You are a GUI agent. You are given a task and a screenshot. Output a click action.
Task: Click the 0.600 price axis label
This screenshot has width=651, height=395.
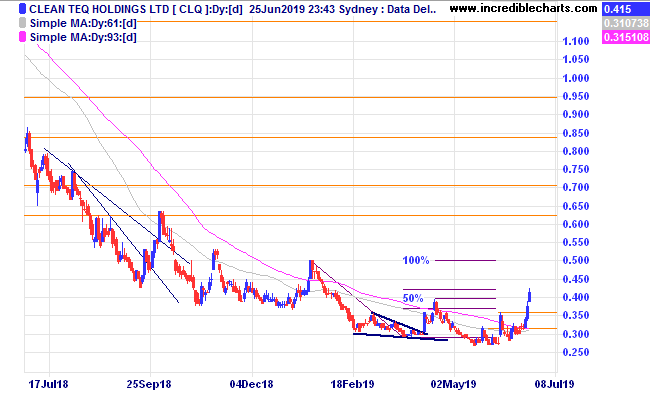[x=575, y=224]
